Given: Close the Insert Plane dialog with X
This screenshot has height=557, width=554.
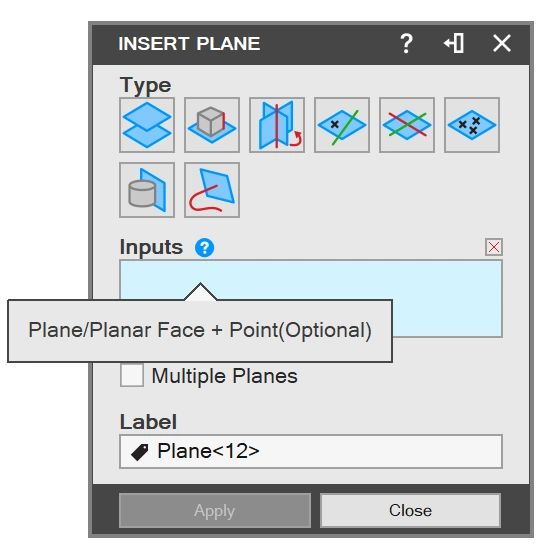Looking at the screenshot, I should point(502,43).
